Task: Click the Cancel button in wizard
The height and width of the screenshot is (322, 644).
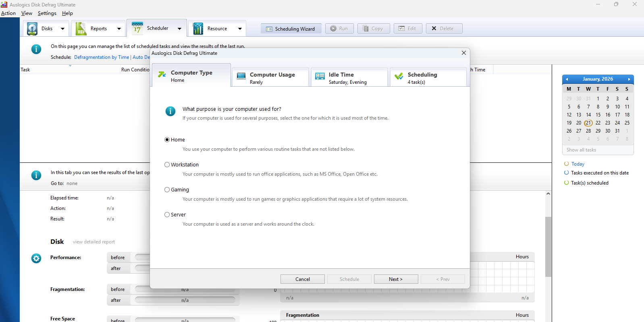Action: click(303, 279)
